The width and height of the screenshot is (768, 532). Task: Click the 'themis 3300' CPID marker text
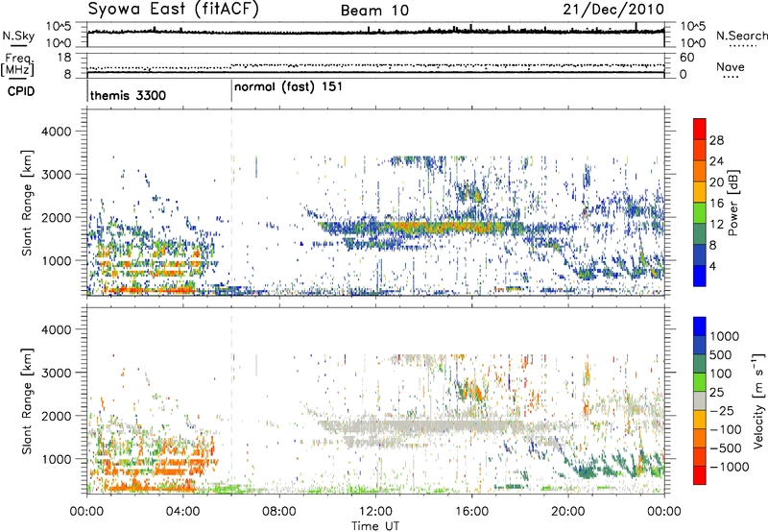(x=128, y=95)
